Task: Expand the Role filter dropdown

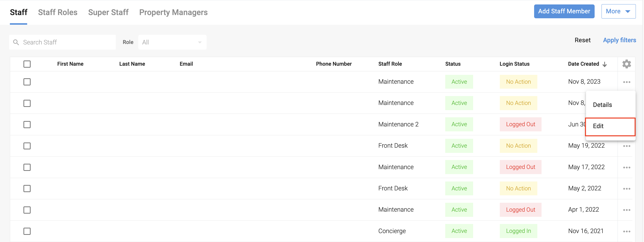Action: coord(172,42)
